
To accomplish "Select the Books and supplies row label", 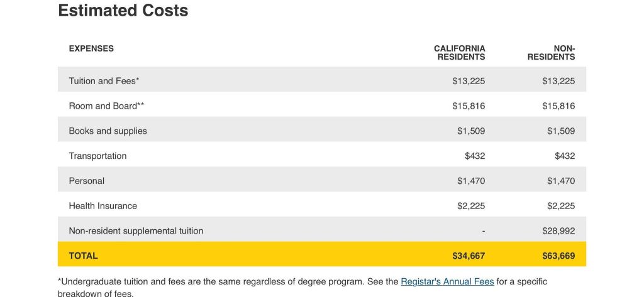I will point(108,131).
